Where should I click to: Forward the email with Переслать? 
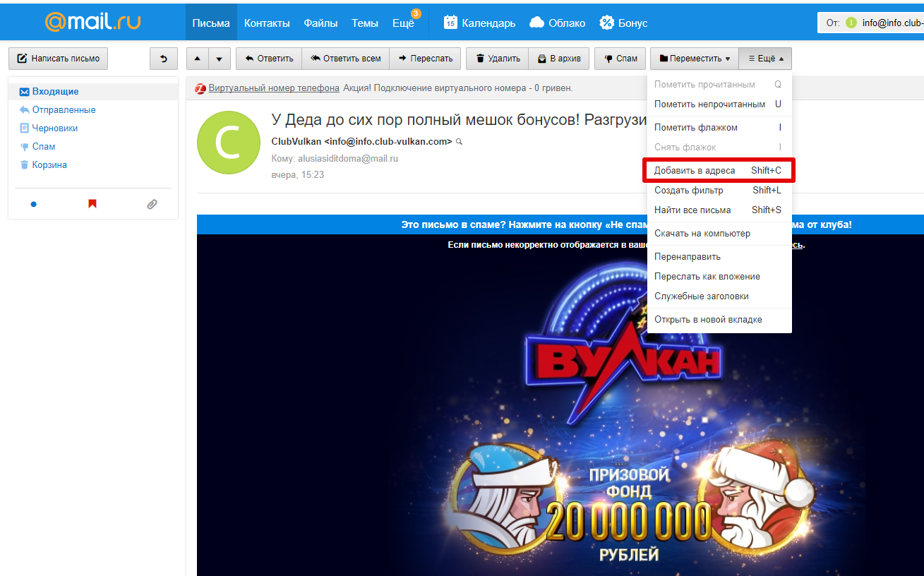pyautogui.click(x=425, y=59)
